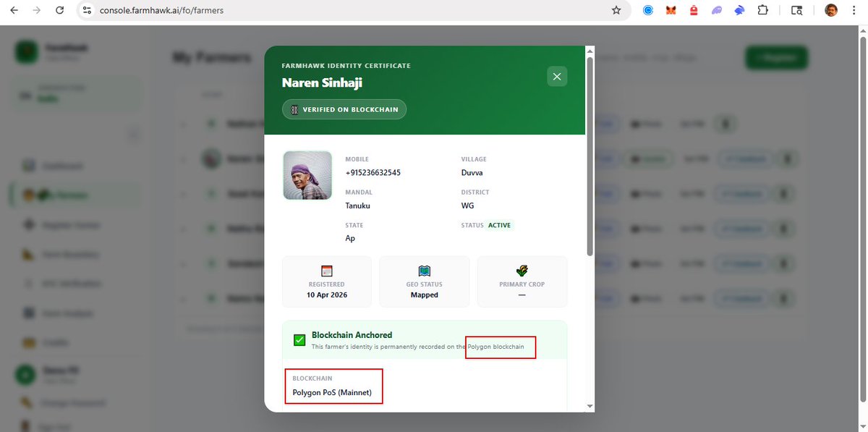Select the state value Ap
The height and width of the screenshot is (432, 868).
point(350,238)
